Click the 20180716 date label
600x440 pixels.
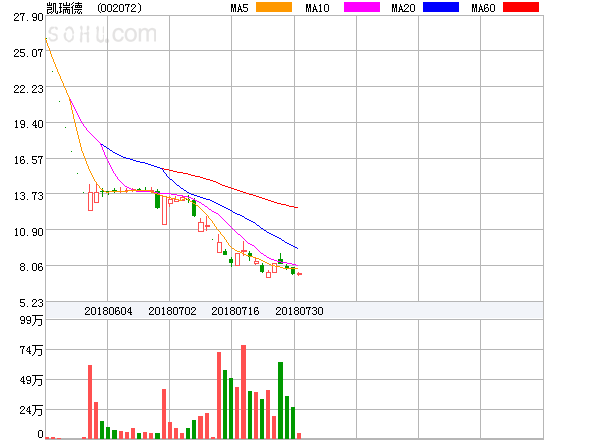click(235, 311)
